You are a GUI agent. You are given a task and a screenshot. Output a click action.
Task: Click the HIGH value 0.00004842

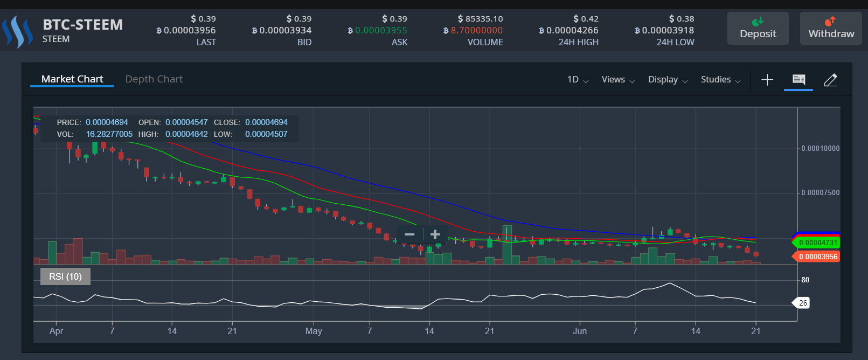186,134
